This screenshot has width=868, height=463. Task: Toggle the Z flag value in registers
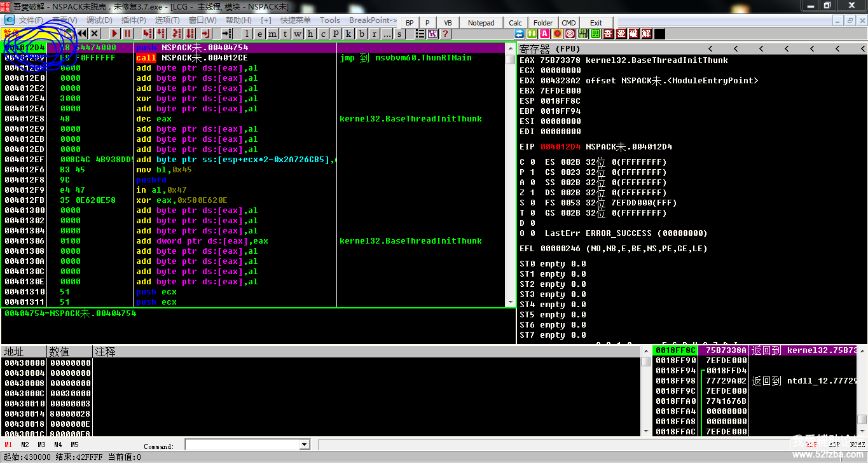pyautogui.click(x=532, y=193)
